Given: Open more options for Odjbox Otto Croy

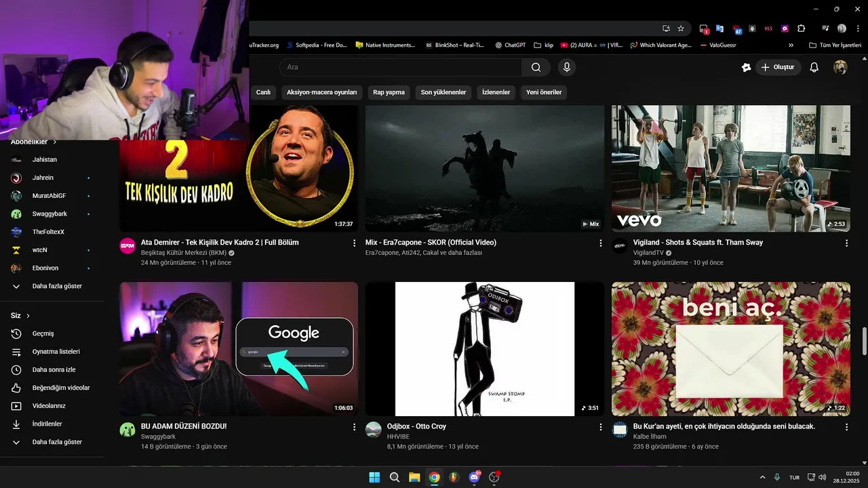Looking at the screenshot, I should click(x=600, y=427).
